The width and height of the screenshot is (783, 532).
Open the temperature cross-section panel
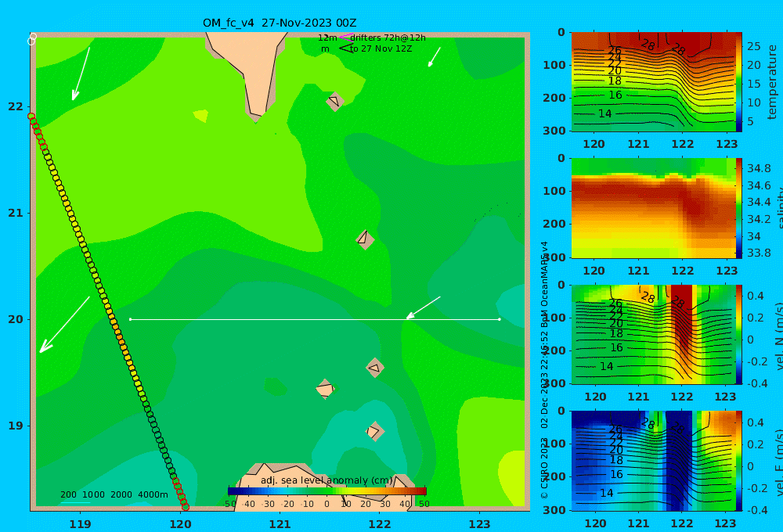pos(654,82)
